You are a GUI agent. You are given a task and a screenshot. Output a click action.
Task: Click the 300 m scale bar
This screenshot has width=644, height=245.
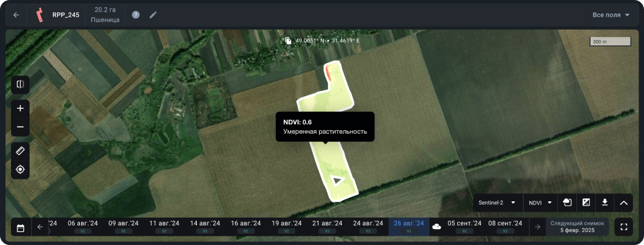tap(610, 42)
